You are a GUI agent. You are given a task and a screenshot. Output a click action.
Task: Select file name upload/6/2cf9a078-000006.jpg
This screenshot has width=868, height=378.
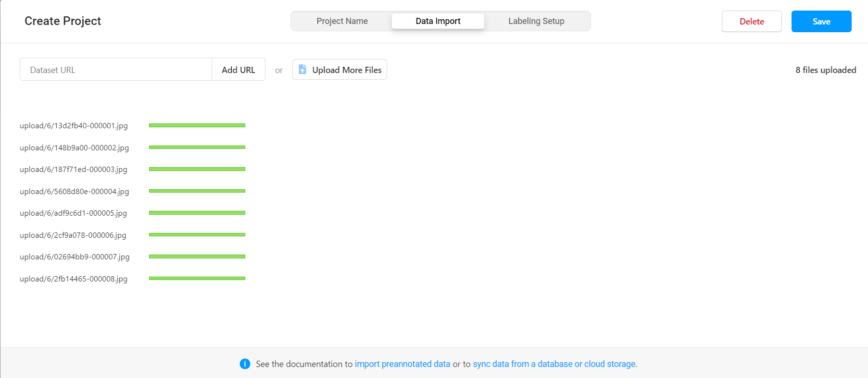tap(73, 235)
